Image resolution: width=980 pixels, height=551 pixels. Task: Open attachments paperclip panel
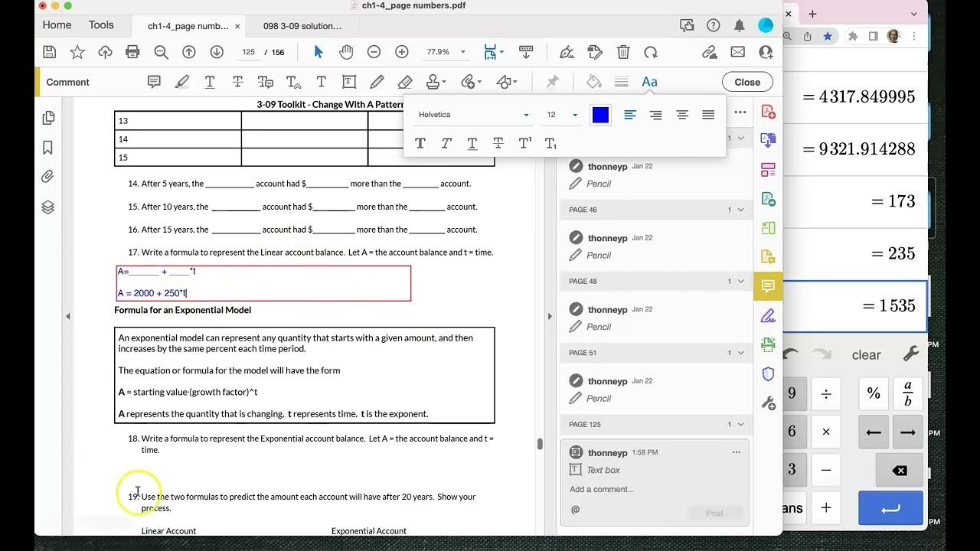(47, 177)
